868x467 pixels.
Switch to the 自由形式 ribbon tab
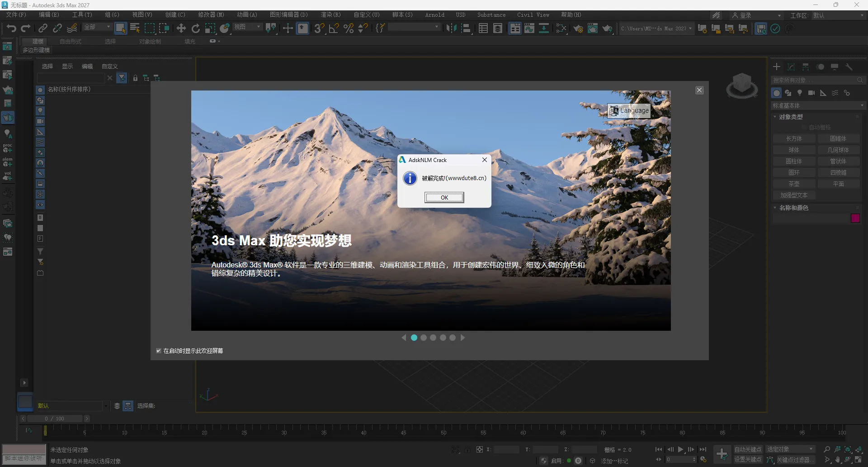coord(71,42)
